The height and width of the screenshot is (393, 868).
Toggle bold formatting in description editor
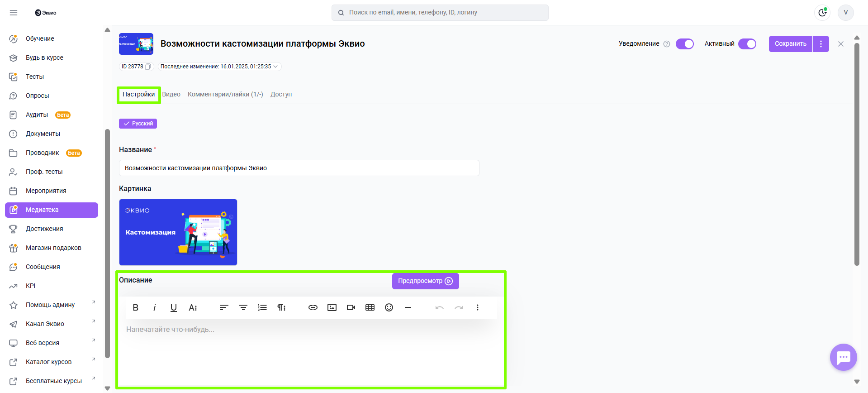136,307
